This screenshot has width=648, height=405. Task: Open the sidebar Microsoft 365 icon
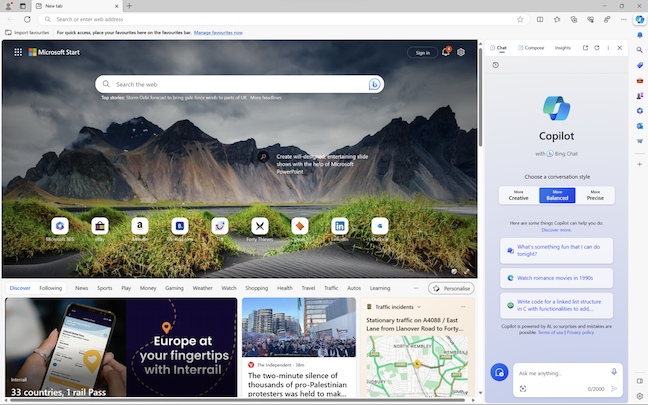click(x=640, y=111)
